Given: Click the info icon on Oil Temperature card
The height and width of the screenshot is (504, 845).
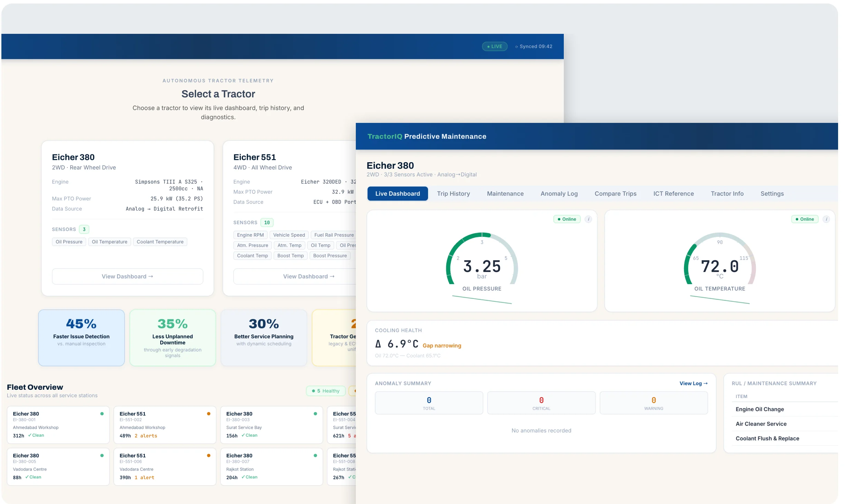Looking at the screenshot, I should pos(826,219).
